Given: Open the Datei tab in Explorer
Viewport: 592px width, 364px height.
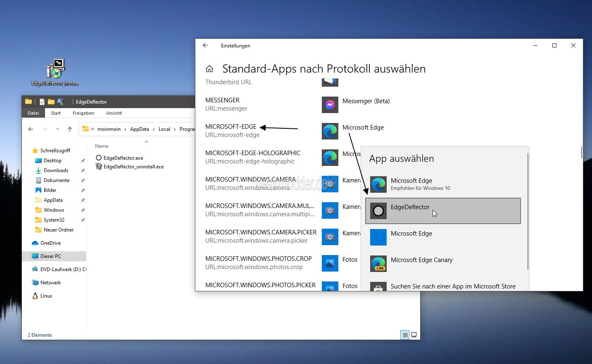Looking at the screenshot, I should pyautogui.click(x=33, y=113).
